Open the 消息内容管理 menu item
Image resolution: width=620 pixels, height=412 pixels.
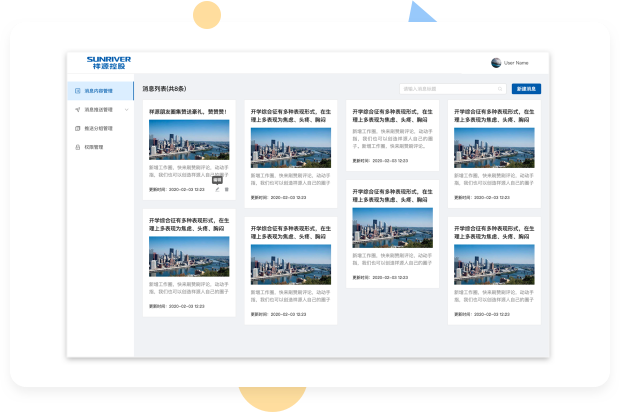coord(99,91)
